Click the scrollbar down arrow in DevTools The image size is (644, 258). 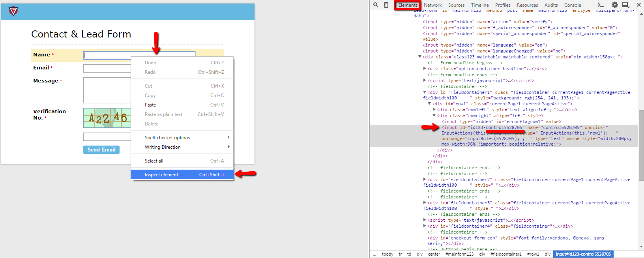(x=641, y=247)
